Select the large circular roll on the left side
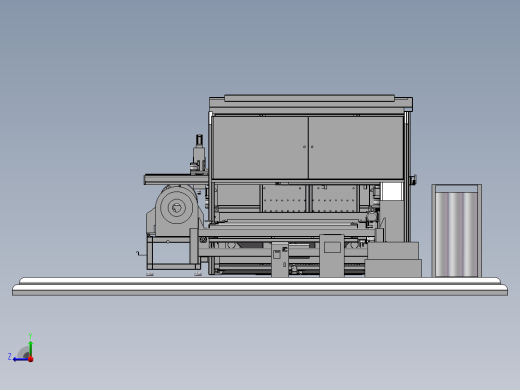520x390 pixels. [x=176, y=207]
